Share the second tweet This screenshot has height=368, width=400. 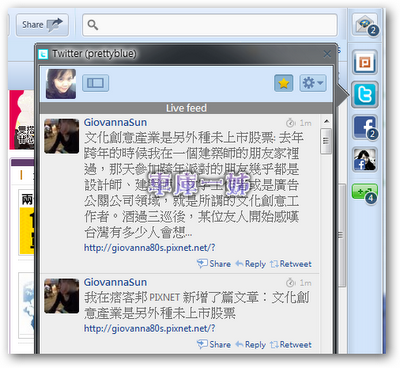pos(214,344)
